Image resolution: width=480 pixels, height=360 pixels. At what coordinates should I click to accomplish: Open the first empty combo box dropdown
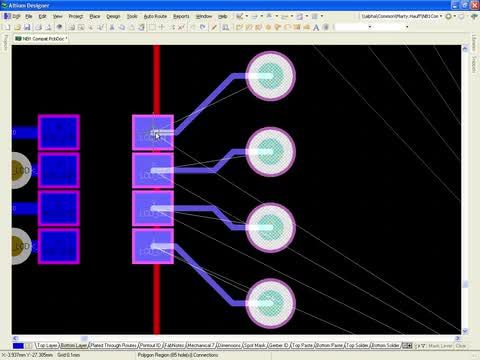(370, 27)
